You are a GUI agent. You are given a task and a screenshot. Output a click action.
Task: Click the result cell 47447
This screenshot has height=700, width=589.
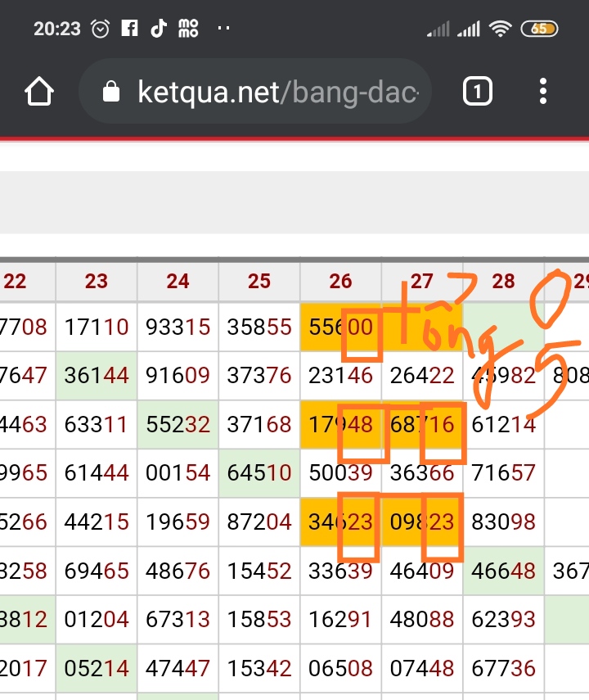pos(178,668)
